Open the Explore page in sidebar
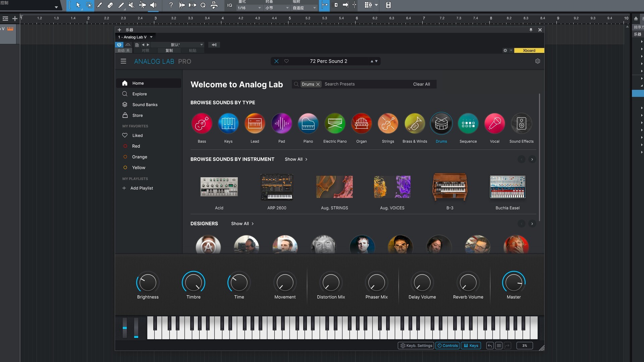 click(x=149, y=94)
